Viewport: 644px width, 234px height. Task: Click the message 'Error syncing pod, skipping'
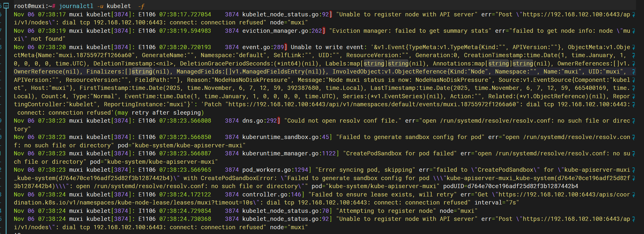tap(365, 170)
